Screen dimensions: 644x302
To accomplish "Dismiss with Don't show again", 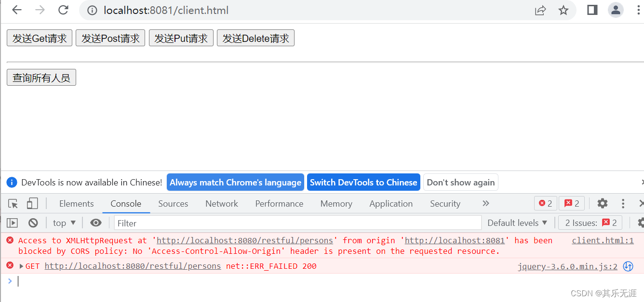I will [x=461, y=182].
